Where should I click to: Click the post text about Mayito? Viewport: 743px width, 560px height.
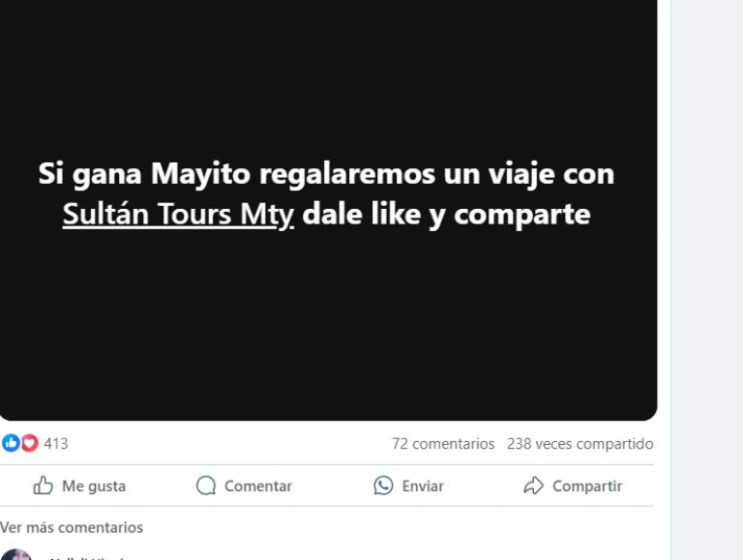pyautogui.click(x=326, y=193)
